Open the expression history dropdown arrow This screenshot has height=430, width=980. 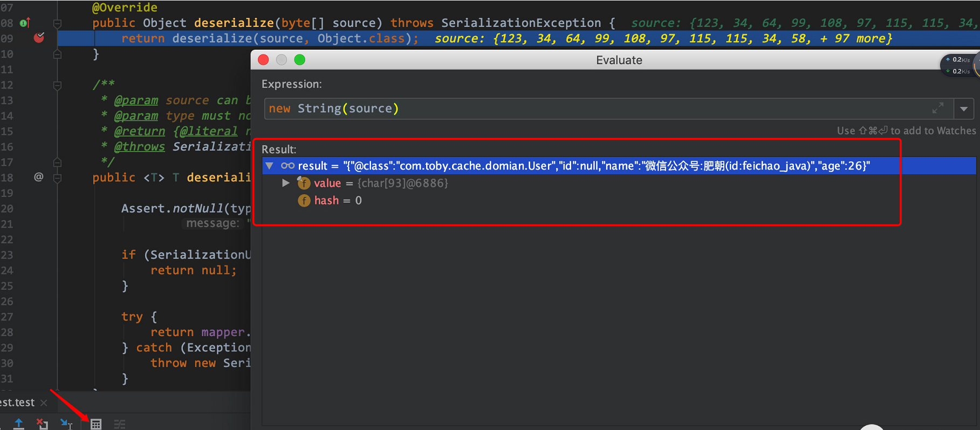pos(964,109)
